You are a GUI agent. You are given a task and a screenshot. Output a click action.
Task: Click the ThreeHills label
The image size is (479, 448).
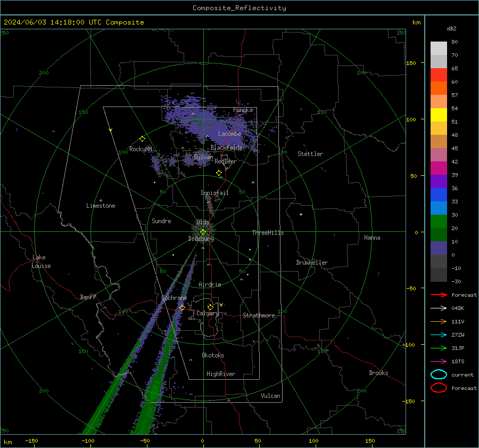coord(268,233)
